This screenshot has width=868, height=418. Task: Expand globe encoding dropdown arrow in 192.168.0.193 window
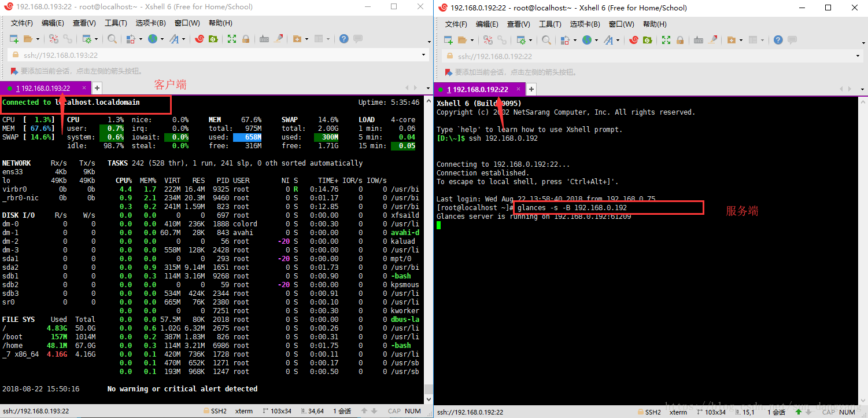[x=162, y=39]
